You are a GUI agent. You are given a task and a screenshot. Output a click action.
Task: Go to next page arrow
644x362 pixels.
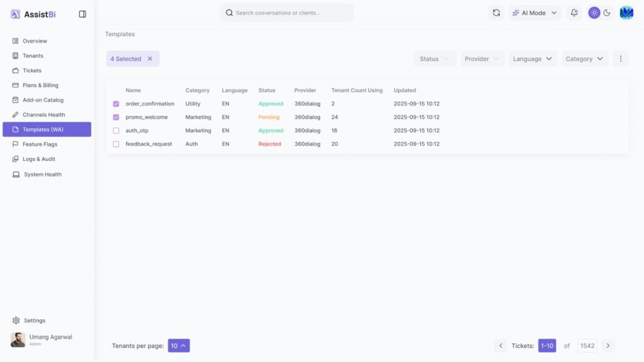(x=608, y=346)
